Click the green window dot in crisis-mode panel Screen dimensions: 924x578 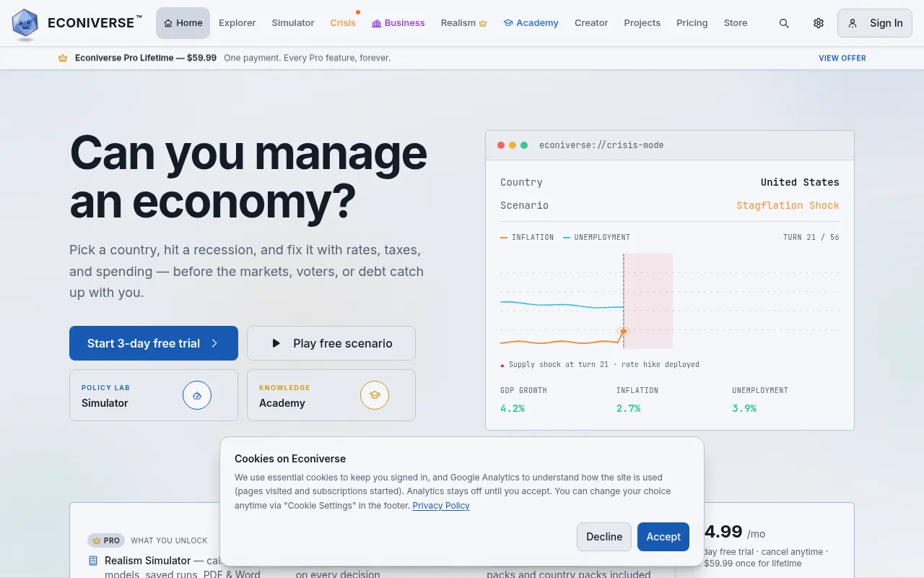click(x=524, y=145)
